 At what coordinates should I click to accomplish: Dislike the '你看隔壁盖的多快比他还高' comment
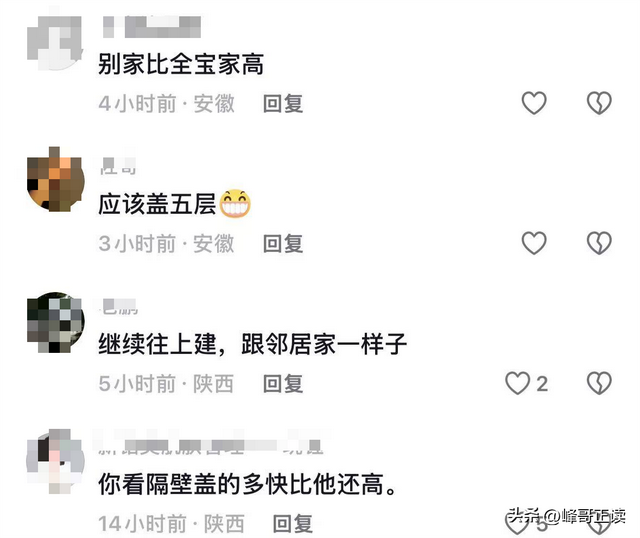click(599, 524)
